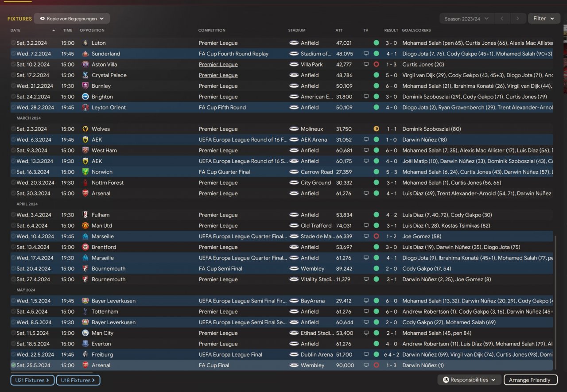Click the West Ham club badge
Screen dimensions: 567x392
pos(85,150)
